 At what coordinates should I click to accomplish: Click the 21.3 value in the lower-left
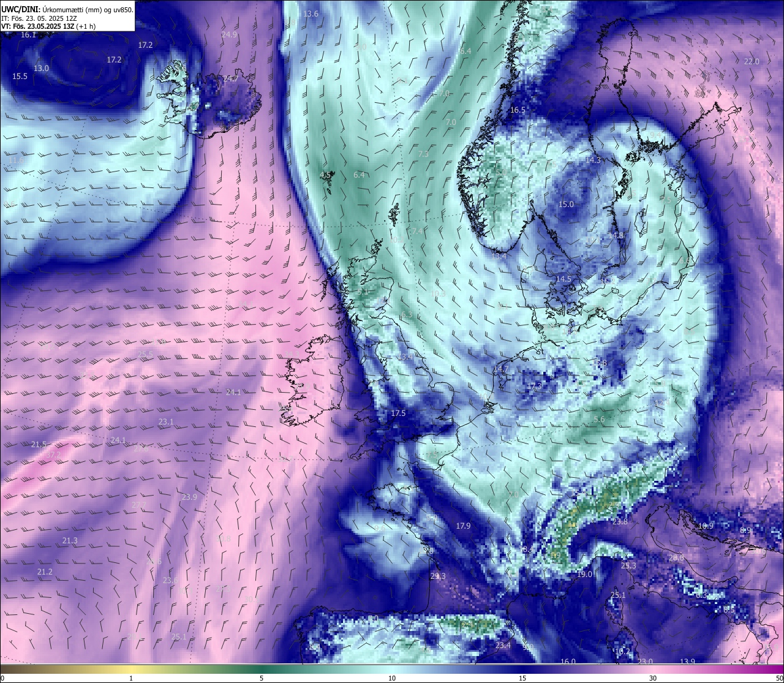click(x=70, y=541)
